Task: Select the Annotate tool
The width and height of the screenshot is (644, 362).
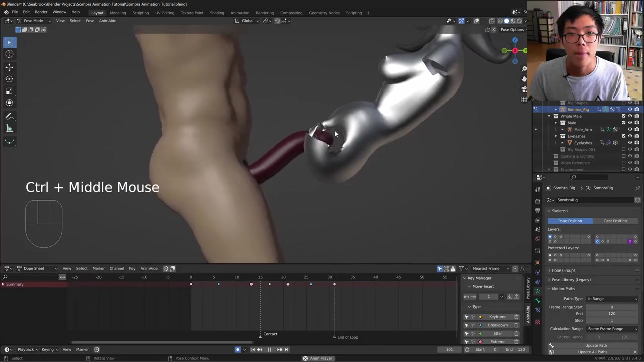Action: [9, 116]
